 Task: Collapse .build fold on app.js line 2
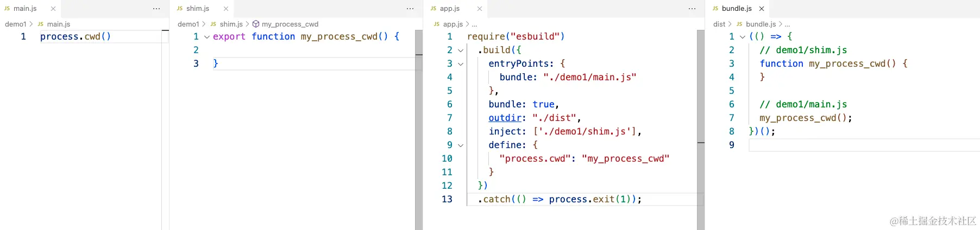461,50
